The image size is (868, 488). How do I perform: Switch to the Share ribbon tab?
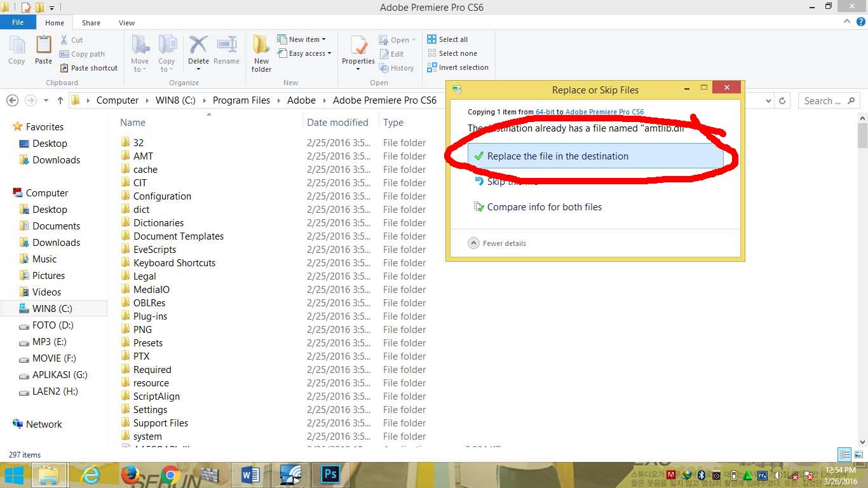tap(91, 23)
